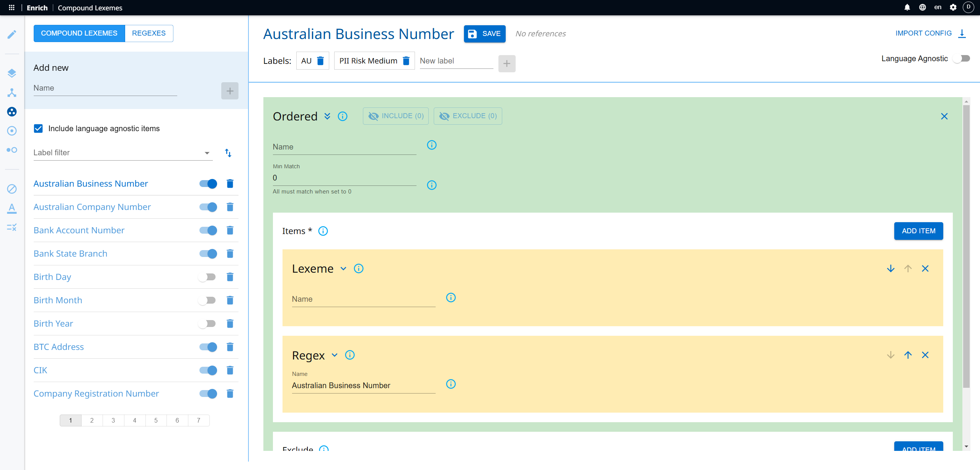980x470 pixels.
Task: Expand the Ordered type dropdown
Action: 327,116
